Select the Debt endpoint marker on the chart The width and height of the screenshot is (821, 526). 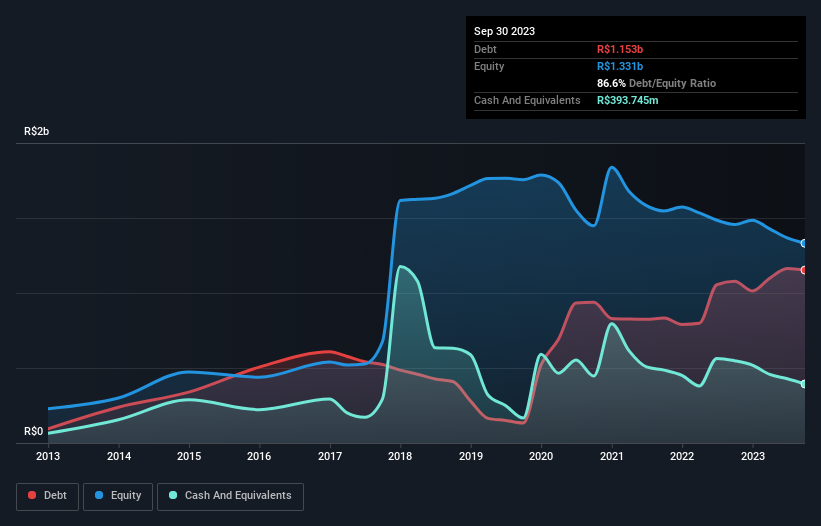[x=804, y=270]
